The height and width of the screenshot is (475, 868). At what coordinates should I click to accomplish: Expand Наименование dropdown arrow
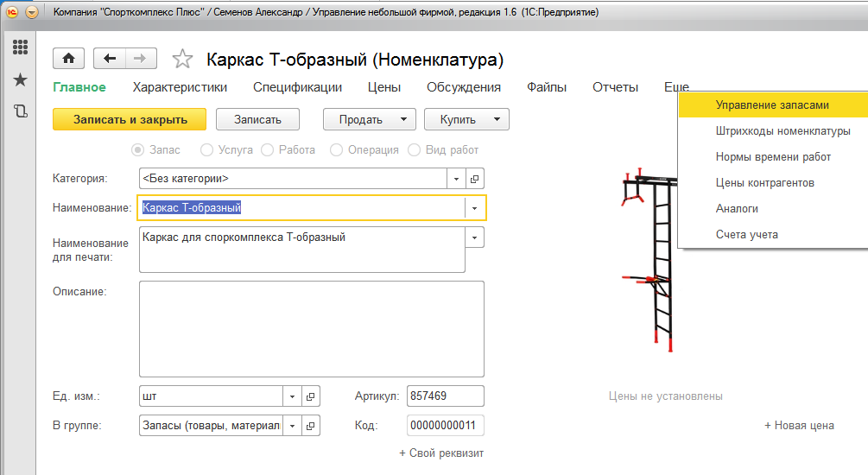click(474, 208)
